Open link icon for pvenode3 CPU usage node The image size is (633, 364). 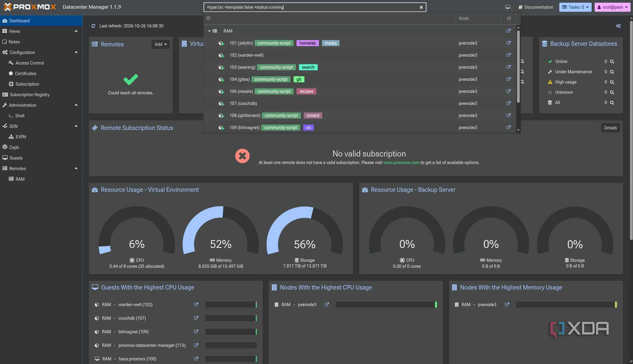[x=327, y=305]
